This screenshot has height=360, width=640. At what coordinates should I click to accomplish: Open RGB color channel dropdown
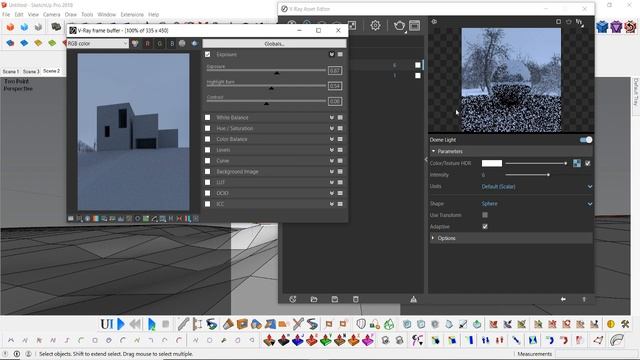click(x=98, y=43)
